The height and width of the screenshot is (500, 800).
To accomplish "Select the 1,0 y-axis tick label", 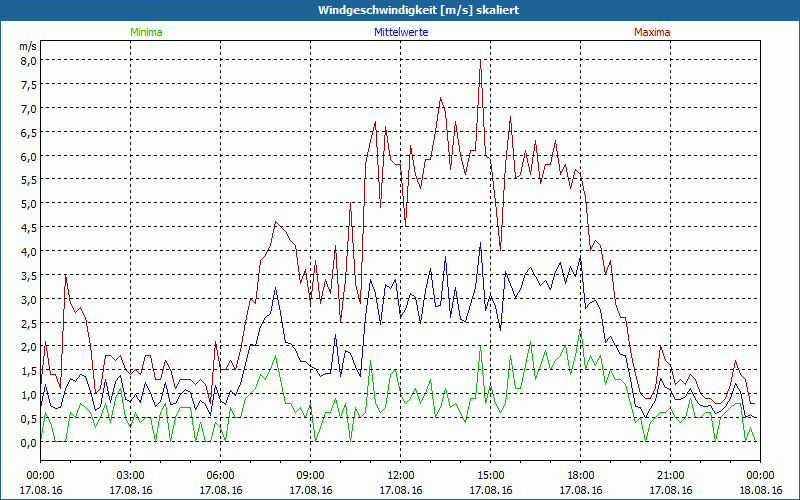I will point(29,394).
